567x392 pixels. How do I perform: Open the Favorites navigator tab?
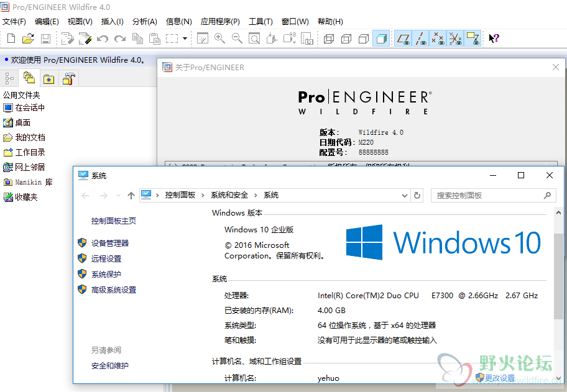click(49, 78)
